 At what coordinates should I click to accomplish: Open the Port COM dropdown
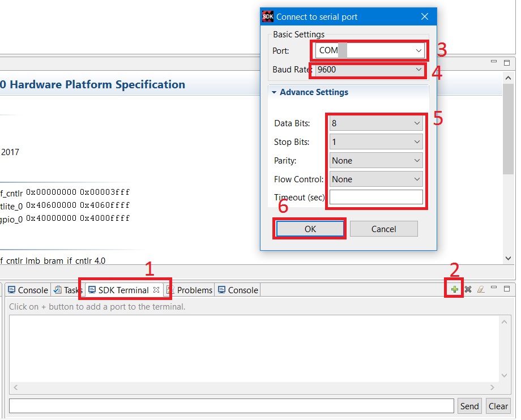[x=418, y=50]
